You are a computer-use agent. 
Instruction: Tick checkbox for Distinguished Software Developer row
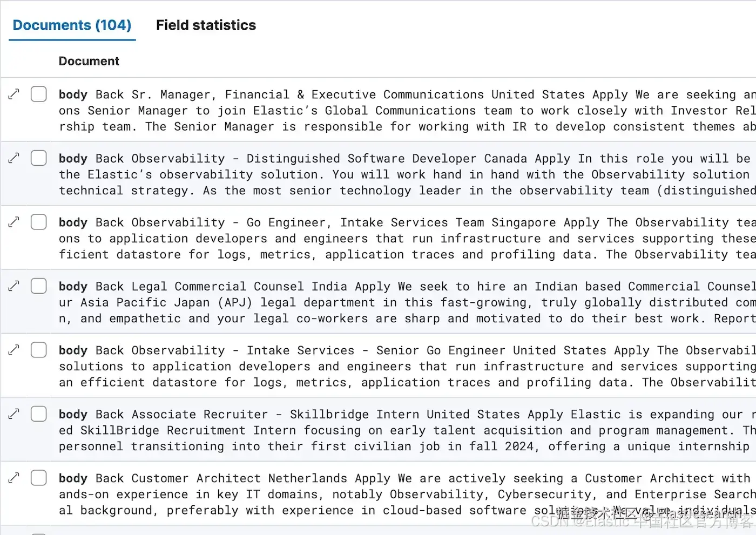[39, 158]
